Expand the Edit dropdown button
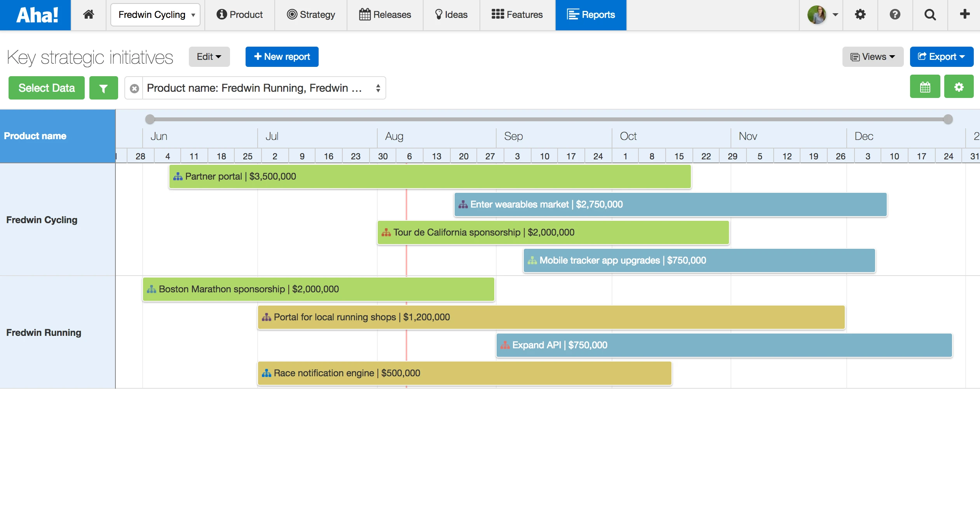This screenshot has height=517, width=980. (x=209, y=57)
